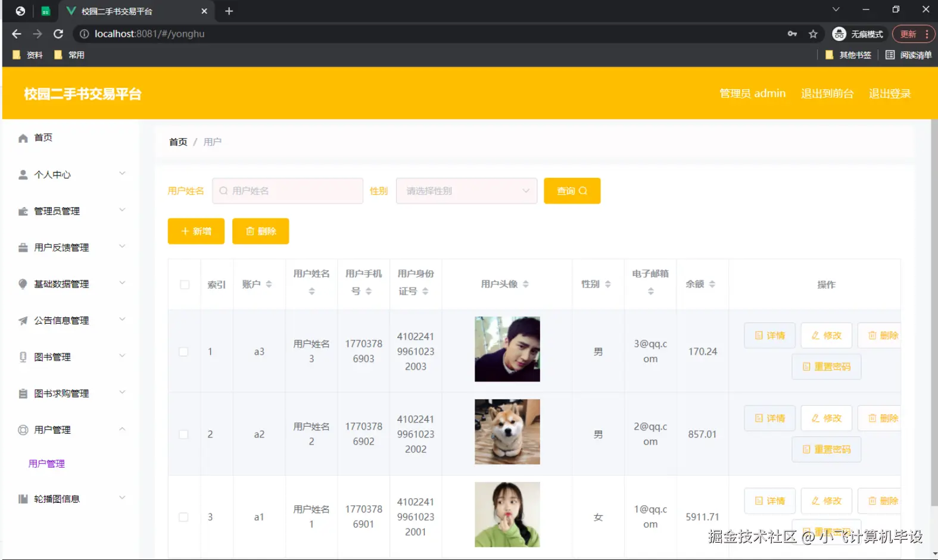Image resolution: width=938 pixels, height=560 pixels.
Task: Collapse the 用户管理 menu chevron
Action: [122, 429]
